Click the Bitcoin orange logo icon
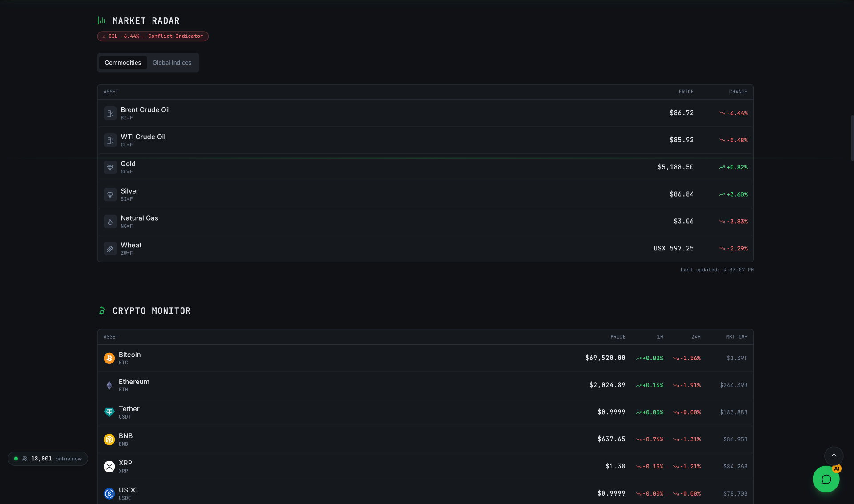This screenshot has width=854, height=504. point(109,359)
